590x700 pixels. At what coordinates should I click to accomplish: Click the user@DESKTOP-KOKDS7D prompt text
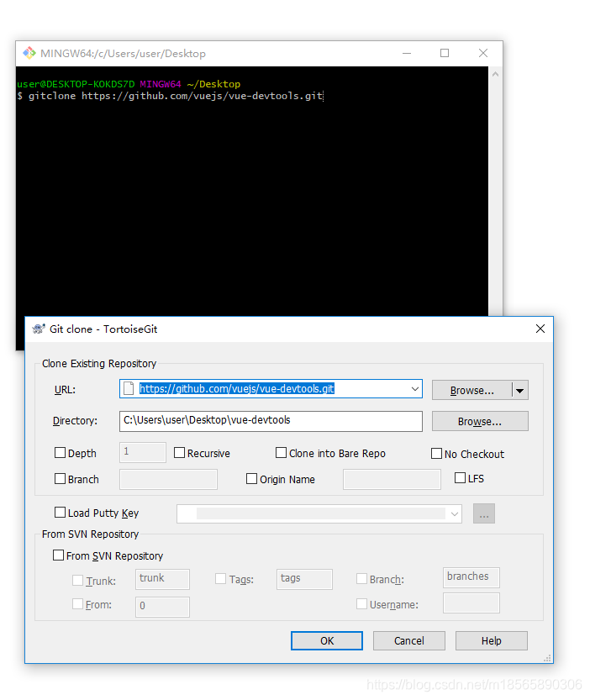point(76,84)
